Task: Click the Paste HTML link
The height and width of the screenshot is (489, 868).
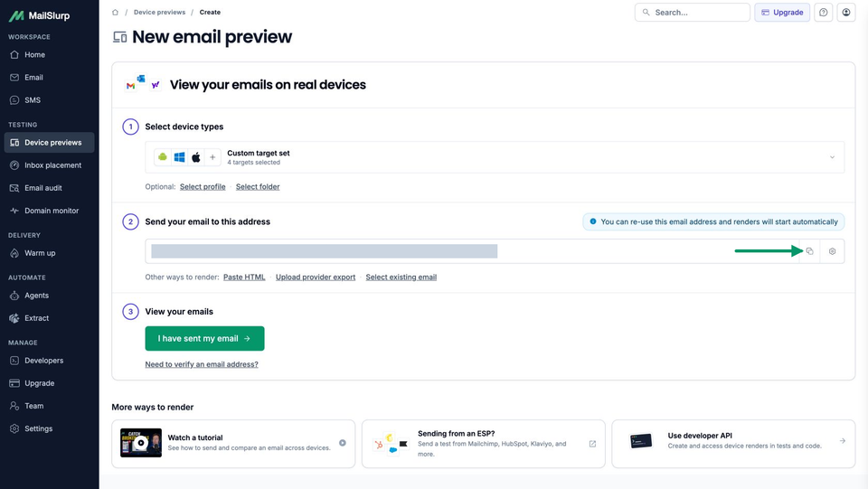Action: coord(244,277)
